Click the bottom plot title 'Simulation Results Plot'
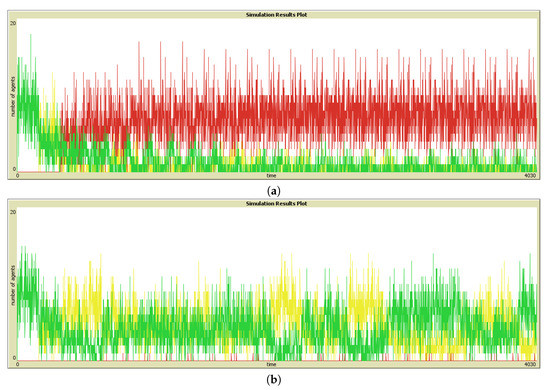550x390 pixels. [x=276, y=203]
